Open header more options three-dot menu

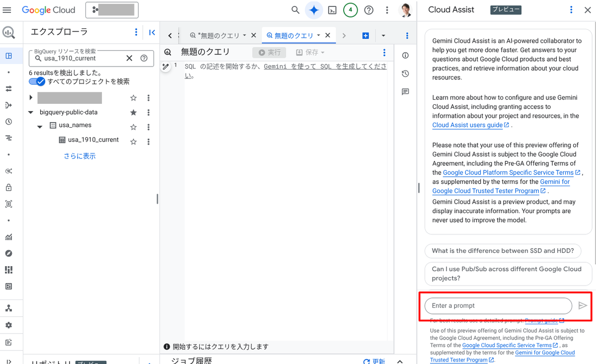pyautogui.click(x=387, y=10)
